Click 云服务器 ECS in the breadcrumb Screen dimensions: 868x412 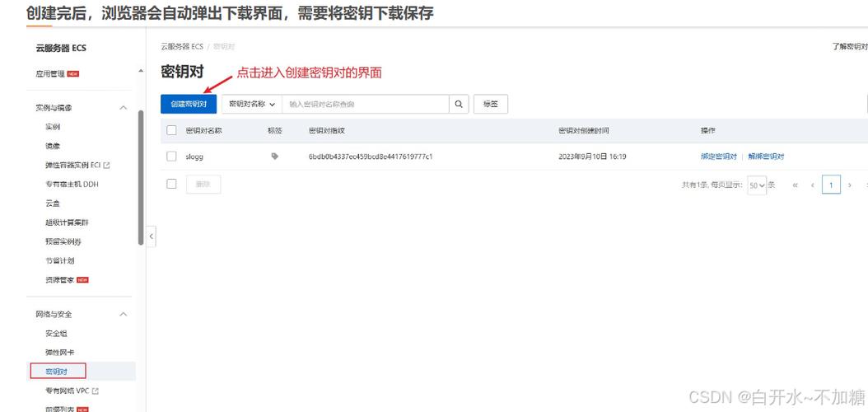pos(182,46)
